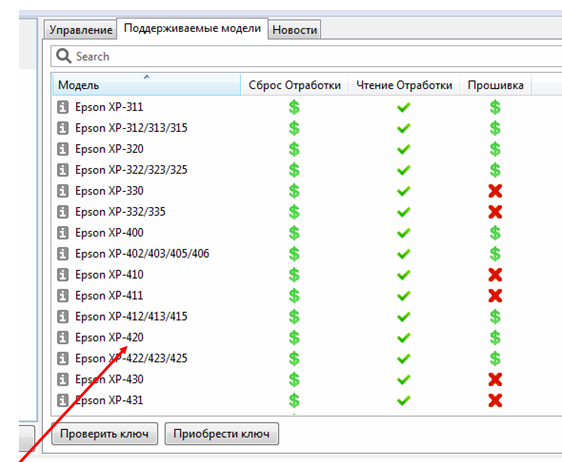
Task: Open info icon for Epson XP-400
Action: [x=63, y=233]
